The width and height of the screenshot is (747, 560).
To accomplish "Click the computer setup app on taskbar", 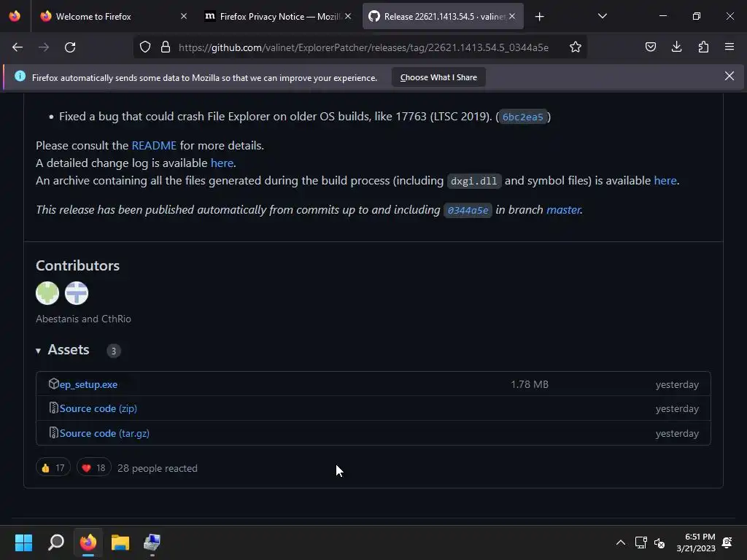I will tap(152, 542).
